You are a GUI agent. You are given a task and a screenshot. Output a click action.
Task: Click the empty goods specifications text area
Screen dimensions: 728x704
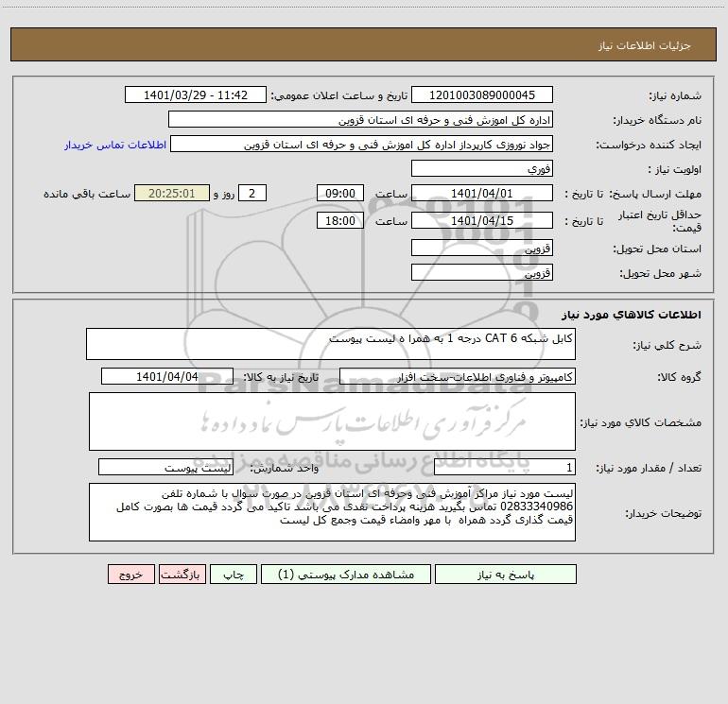coord(332,421)
